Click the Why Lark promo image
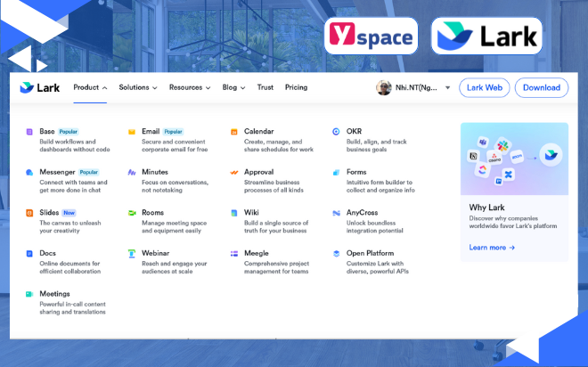This screenshot has height=367, width=588. 515,159
